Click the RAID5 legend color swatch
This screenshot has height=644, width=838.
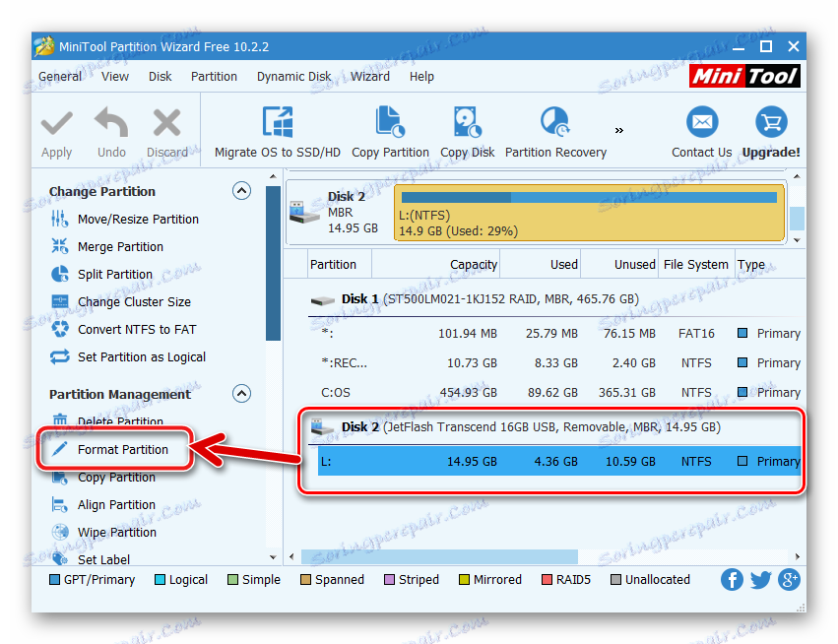tap(547, 579)
